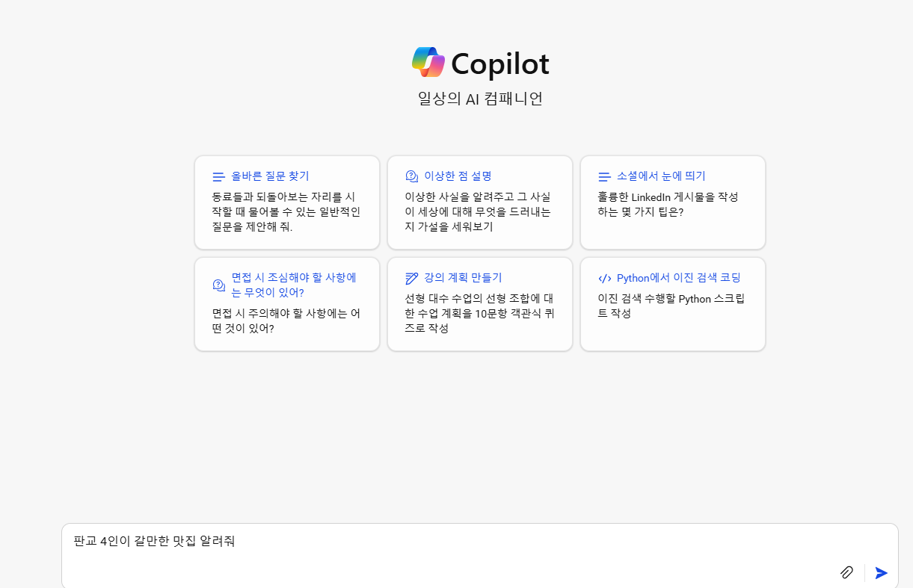913x588 pixels.
Task: Pick the 강의 계획 만들기 card
Action: (x=480, y=304)
